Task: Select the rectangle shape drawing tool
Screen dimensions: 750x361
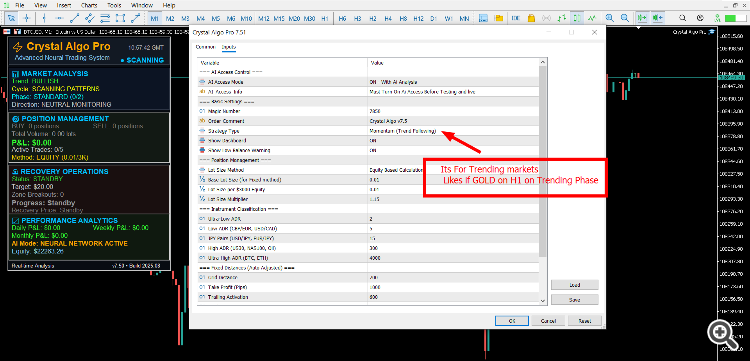Action: coord(120,18)
